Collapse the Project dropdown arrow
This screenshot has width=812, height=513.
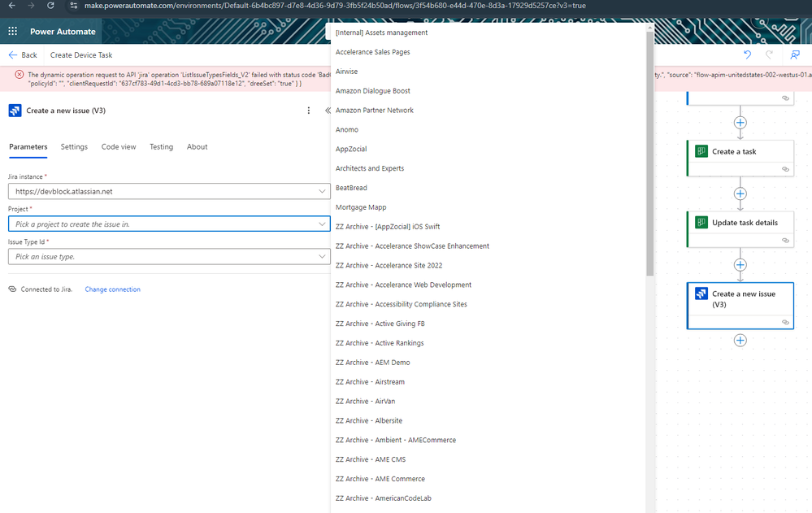tap(322, 224)
